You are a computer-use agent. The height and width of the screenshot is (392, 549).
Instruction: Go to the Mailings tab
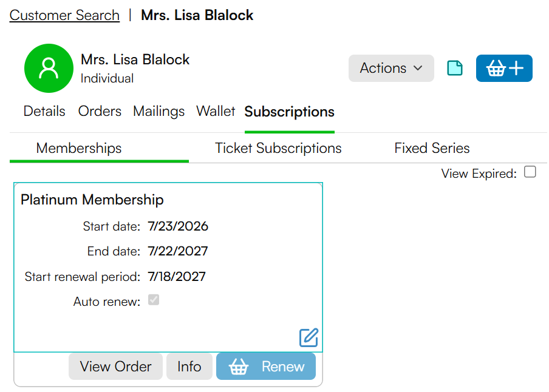159,112
